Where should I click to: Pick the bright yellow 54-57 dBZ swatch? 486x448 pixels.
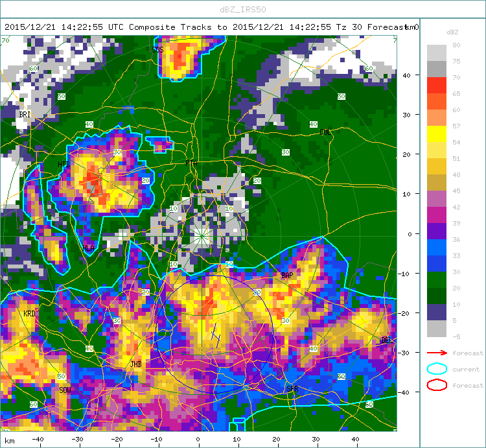pos(436,134)
